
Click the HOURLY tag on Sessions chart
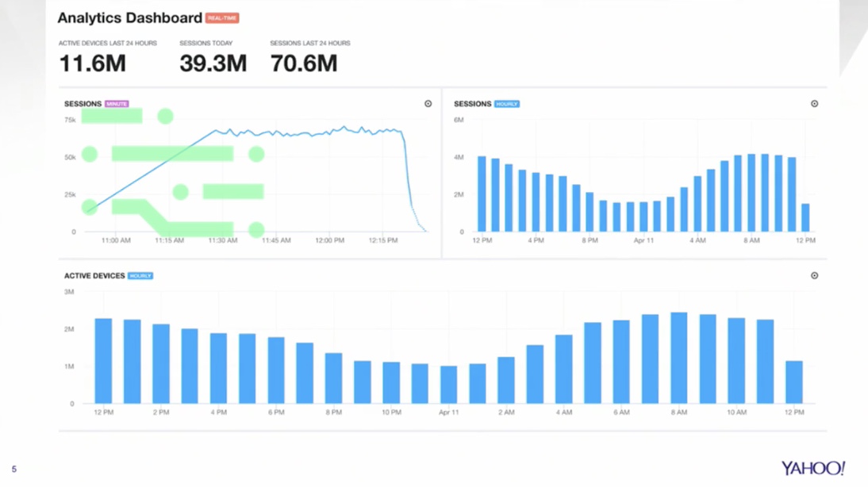(x=506, y=103)
